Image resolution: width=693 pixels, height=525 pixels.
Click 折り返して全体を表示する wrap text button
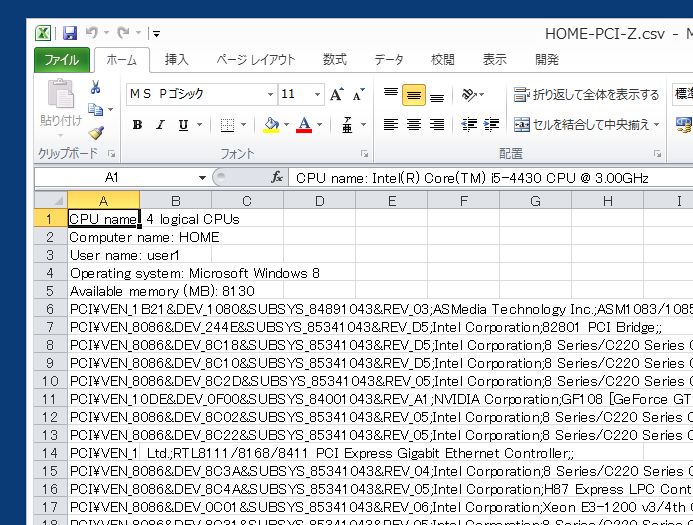pos(586,95)
